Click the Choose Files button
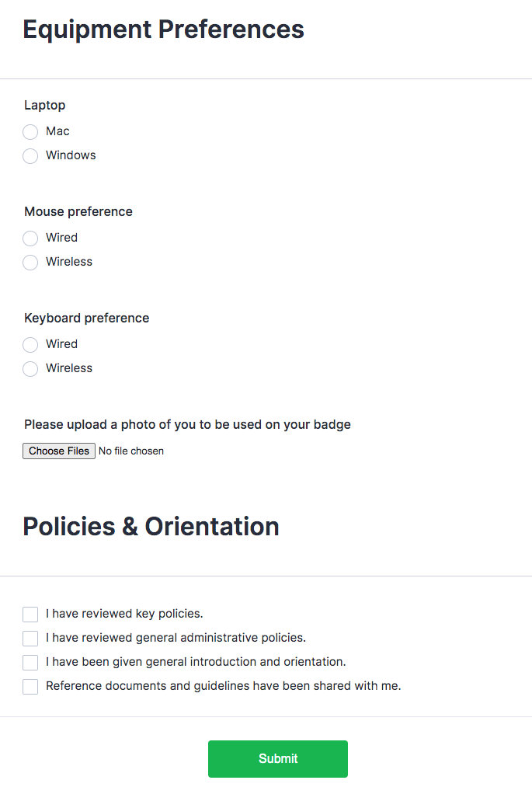The width and height of the screenshot is (532, 801). coord(59,451)
